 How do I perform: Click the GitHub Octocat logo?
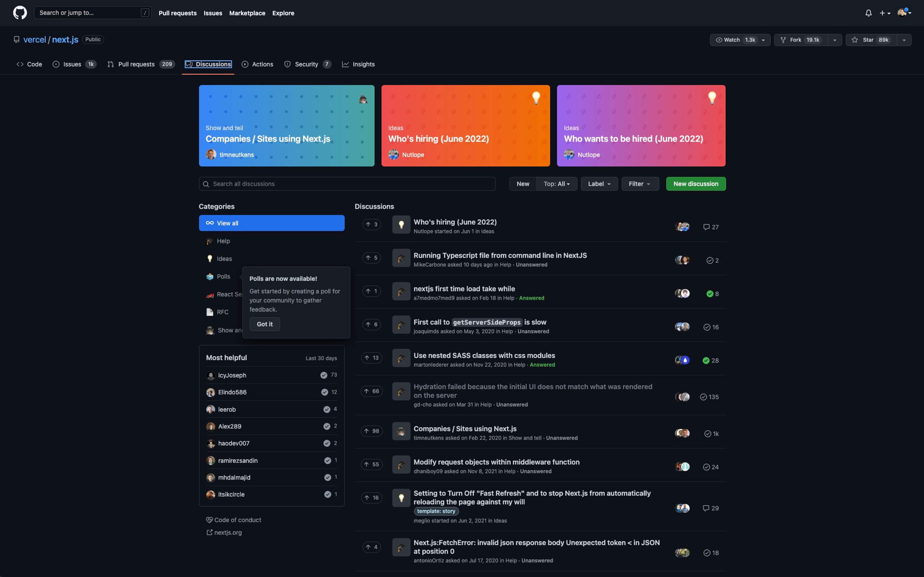pos(20,13)
